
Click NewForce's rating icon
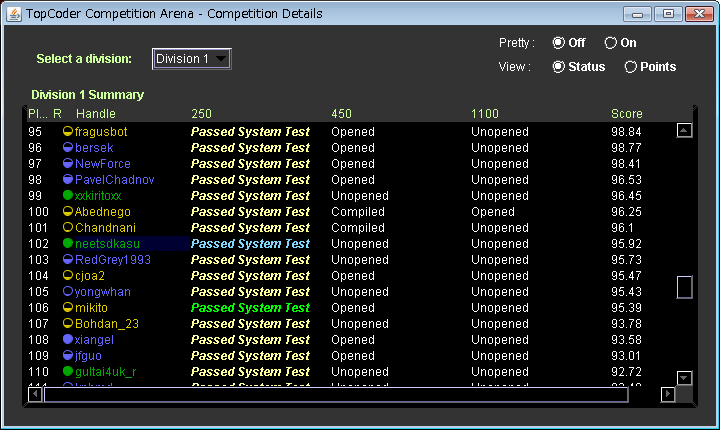(x=68, y=164)
